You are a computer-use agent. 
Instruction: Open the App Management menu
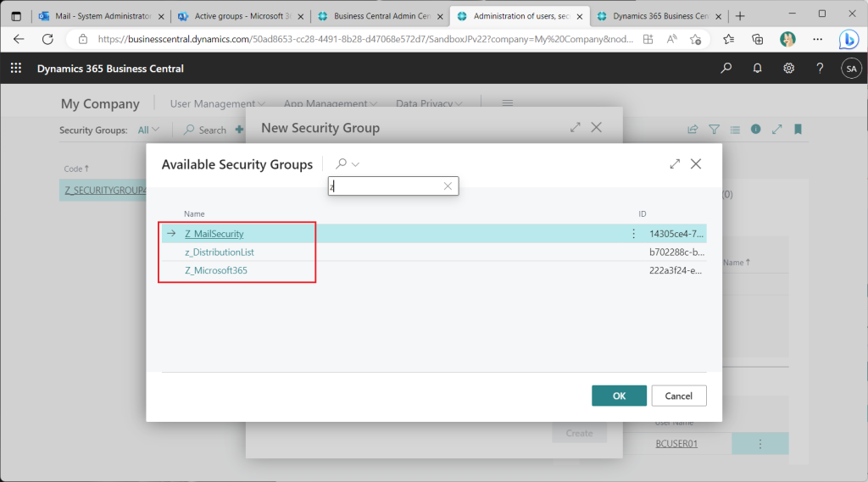[x=331, y=103]
